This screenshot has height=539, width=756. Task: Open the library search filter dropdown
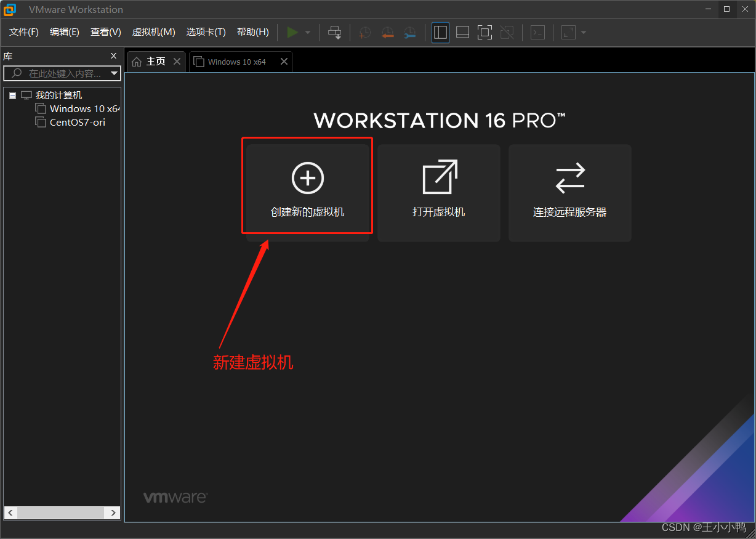point(114,73)
